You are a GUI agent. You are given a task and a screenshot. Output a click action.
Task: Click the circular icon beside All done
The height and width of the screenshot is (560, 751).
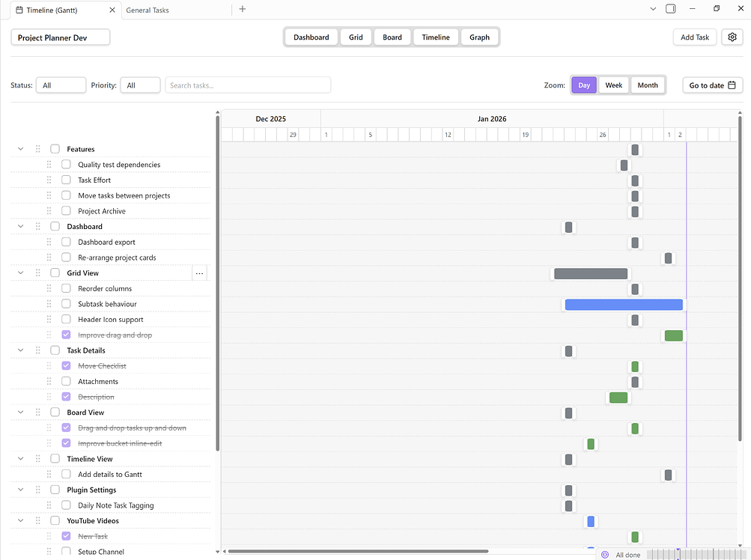605,555
